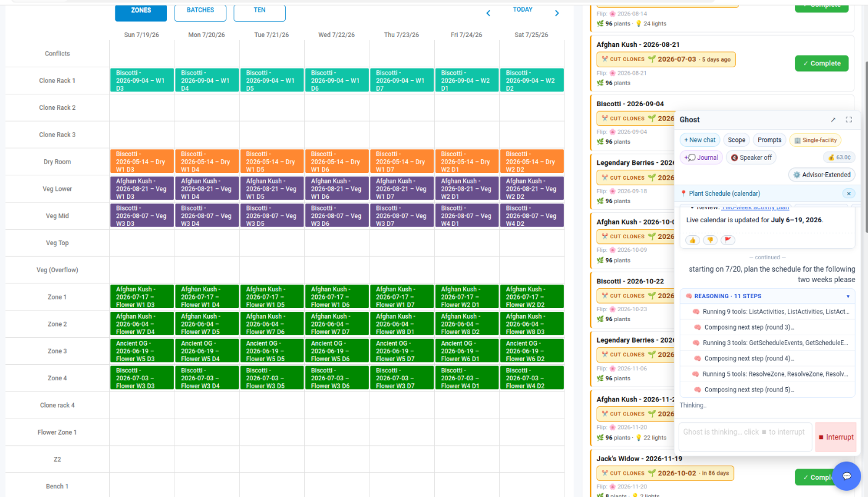This screenshot has width=868, height=497.
Task: Mark Afghan Kush 2026-08-21 task Complete
Action: 822,64
